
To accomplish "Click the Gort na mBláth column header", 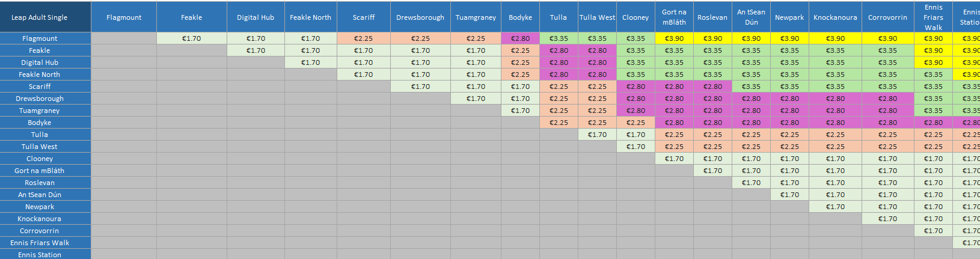I will point(674,17).
